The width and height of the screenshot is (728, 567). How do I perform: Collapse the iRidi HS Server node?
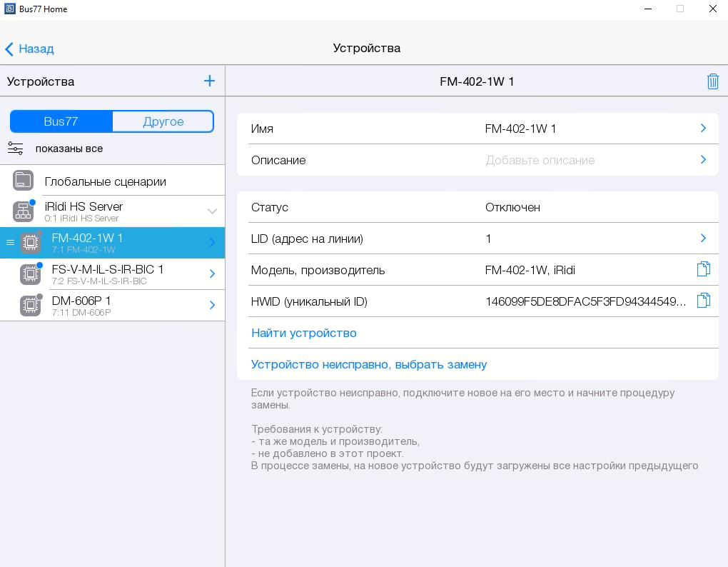(212, 211)
